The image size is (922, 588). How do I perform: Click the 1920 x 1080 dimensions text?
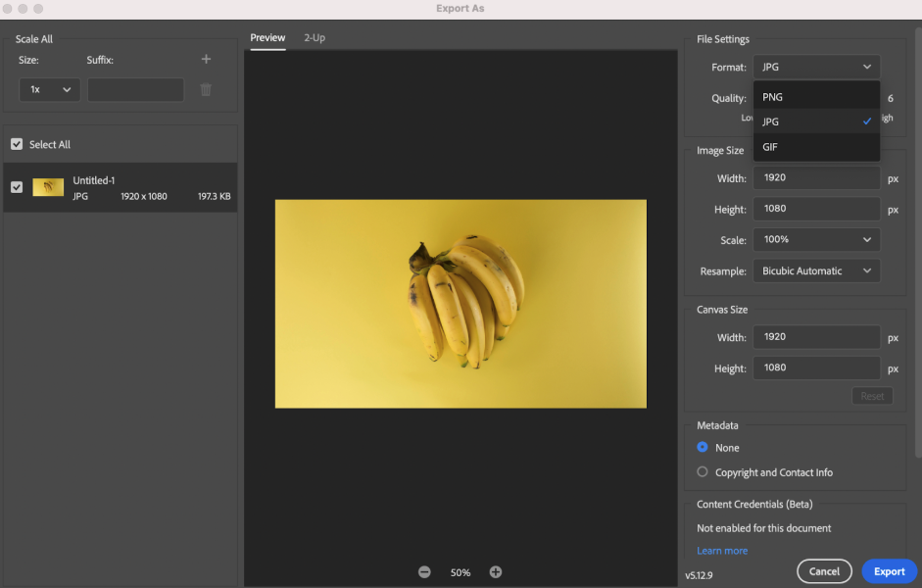(144, 196)
